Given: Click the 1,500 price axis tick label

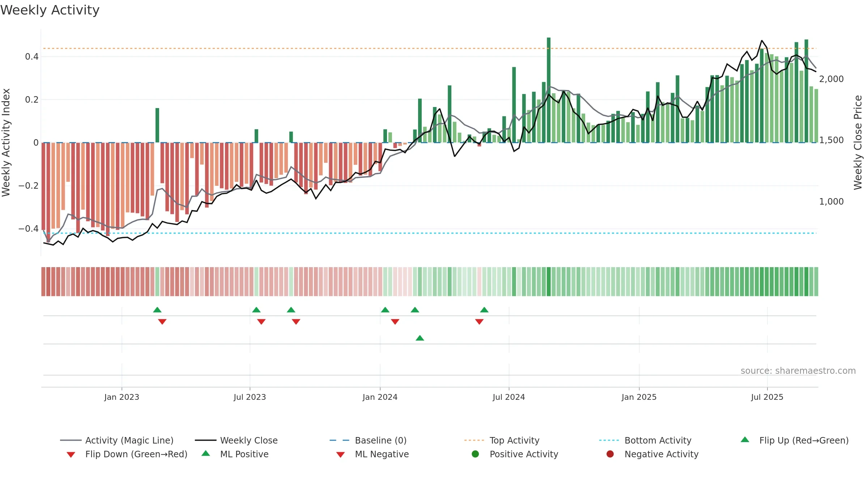Looking at the screenshot, I should coord(831,140).
